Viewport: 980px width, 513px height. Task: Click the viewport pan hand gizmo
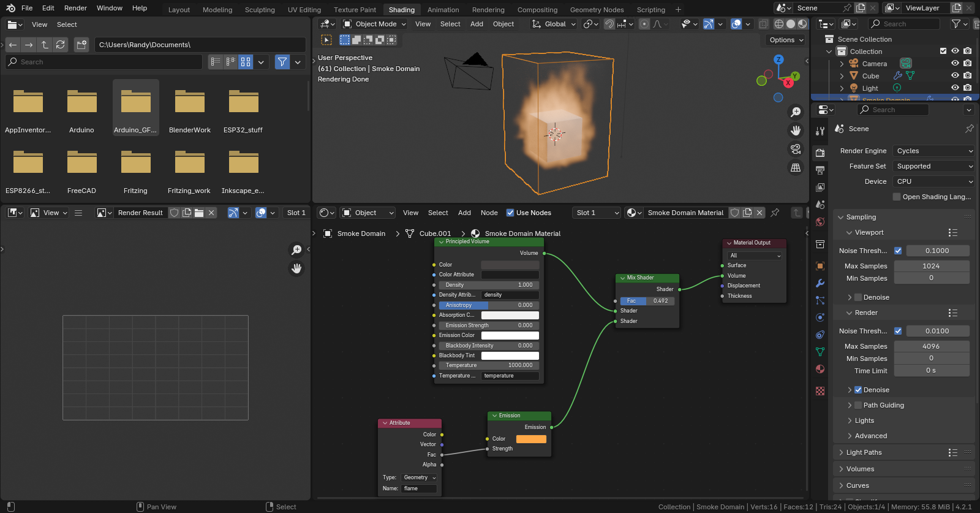(796, 131)
